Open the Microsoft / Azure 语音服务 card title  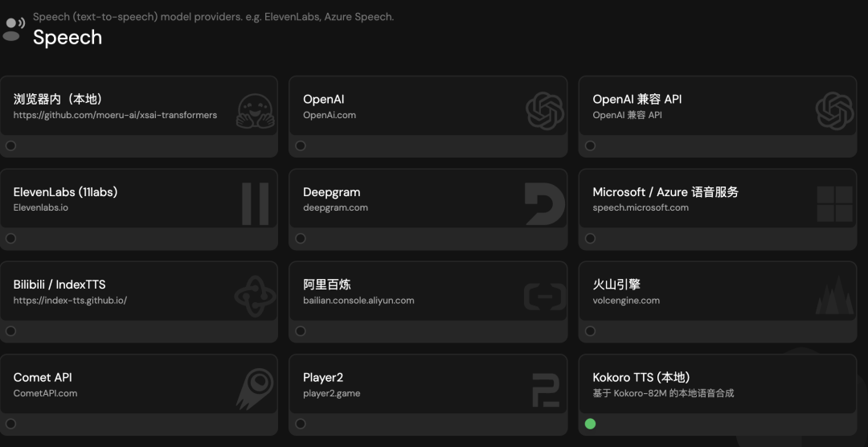tap(665, 192)
